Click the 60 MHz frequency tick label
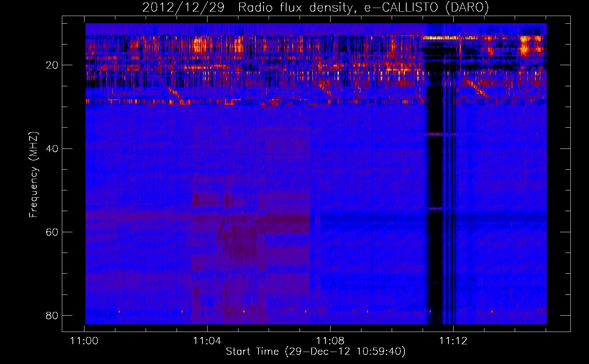This screenshot has height=364, width=589. coord(52,232)
